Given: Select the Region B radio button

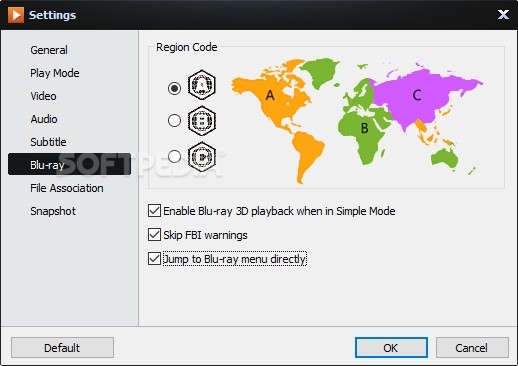Looking at the screenshot, I should [x=174, y=120].
